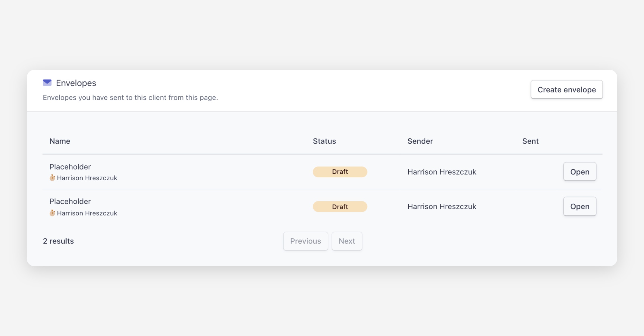Click Harrison Hreszczuk sender in first row
The height and width of the screenshot is (336, 644).
[442, 172]
